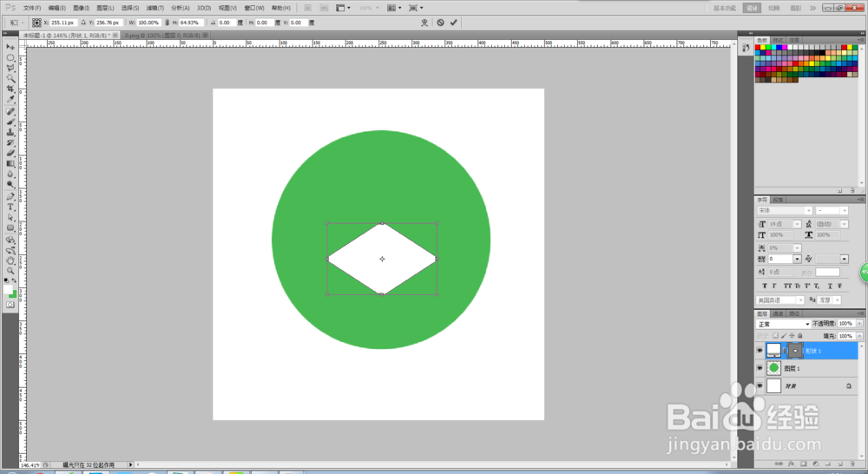The height and width of the screenshot is (474, 868).
Task: Select the 基本功能 workspace button
Action: [724, 8]
